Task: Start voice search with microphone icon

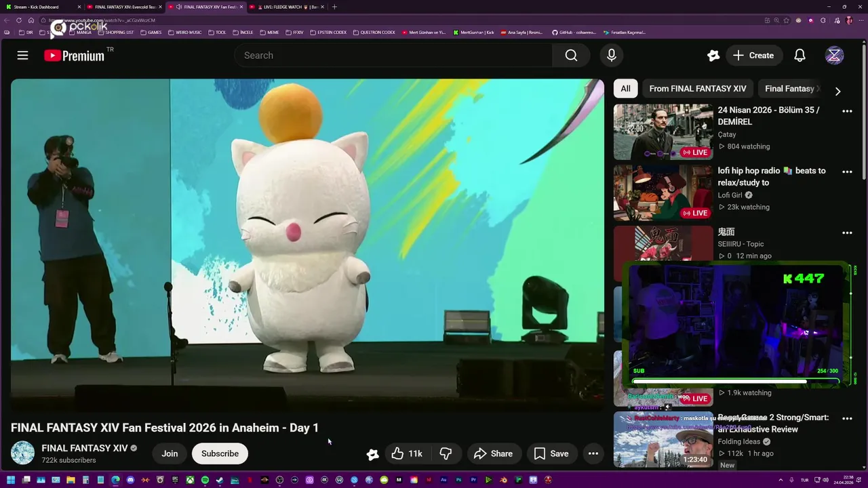Action: pyautogui.click(x=612, y=56)
